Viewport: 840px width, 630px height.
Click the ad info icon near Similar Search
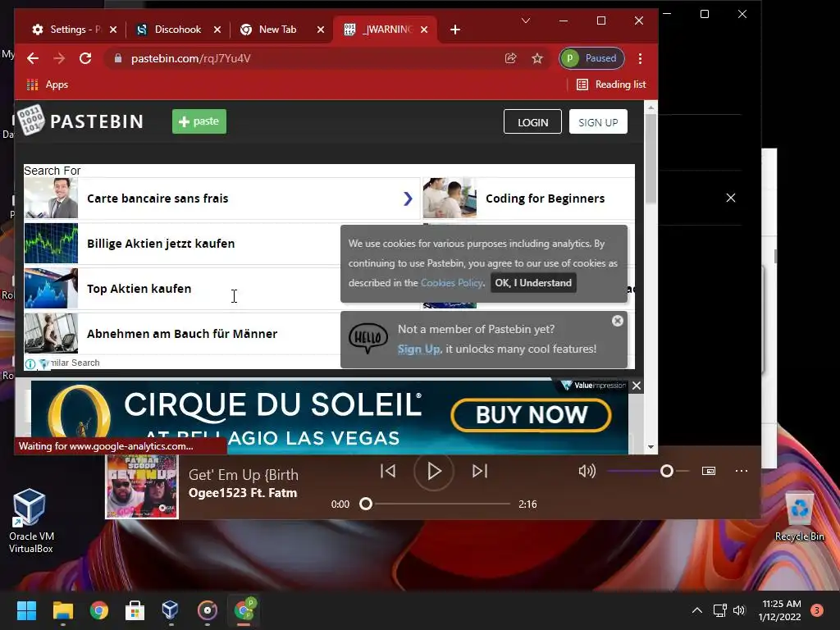coord(30,363)
